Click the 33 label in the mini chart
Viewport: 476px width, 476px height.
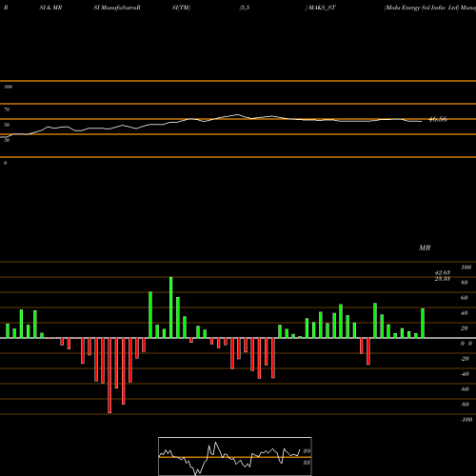[307, 463]
